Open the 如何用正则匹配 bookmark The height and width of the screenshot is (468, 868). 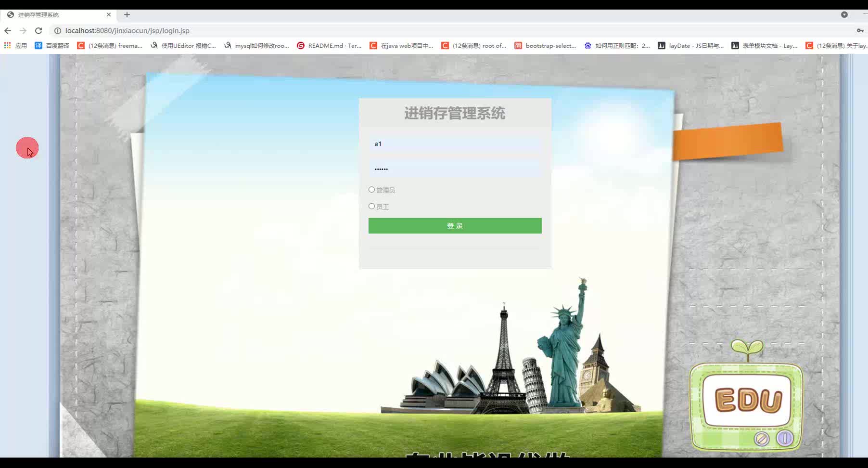617,46
